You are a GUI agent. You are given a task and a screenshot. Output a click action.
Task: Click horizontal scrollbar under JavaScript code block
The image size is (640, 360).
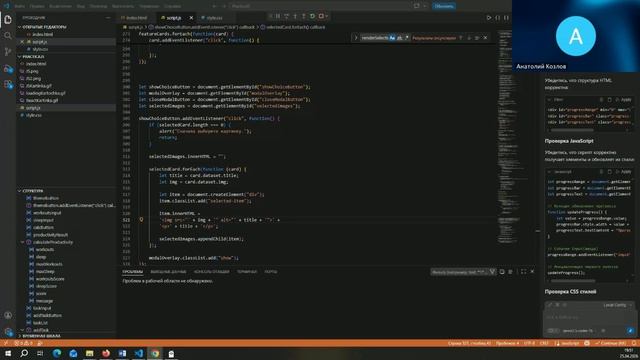(573, 281)
